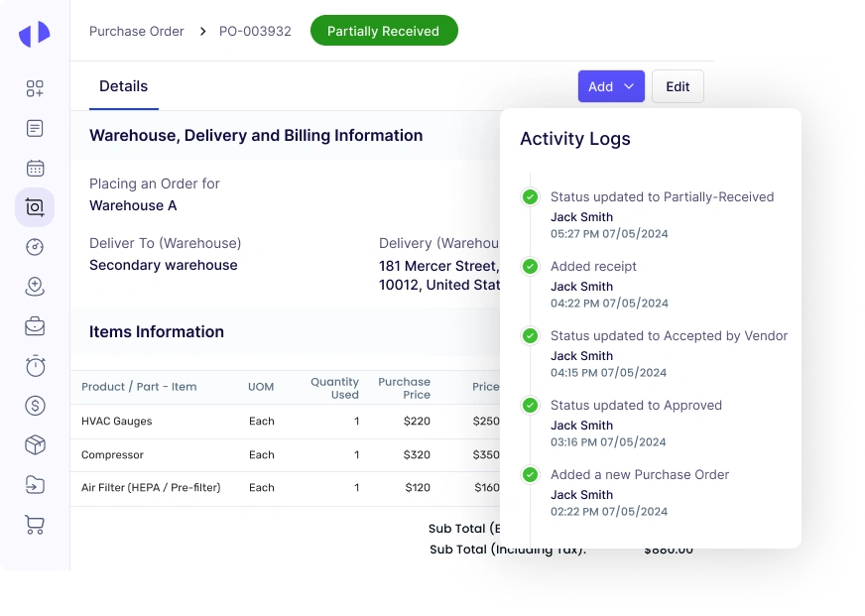Open the stopwatch timer icon in sidebar
This screenshot has height=616, width=865.
pyautogui.click(x=35, y=366)
